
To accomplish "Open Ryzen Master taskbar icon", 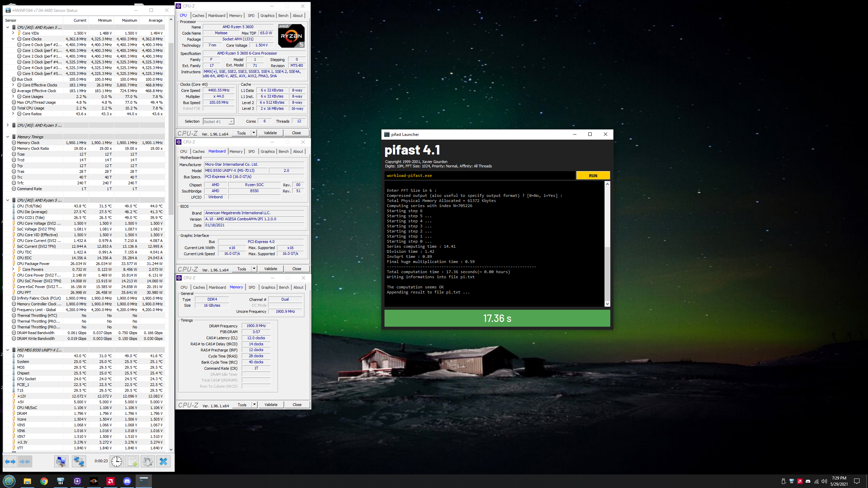I will (x=94, y=481).
